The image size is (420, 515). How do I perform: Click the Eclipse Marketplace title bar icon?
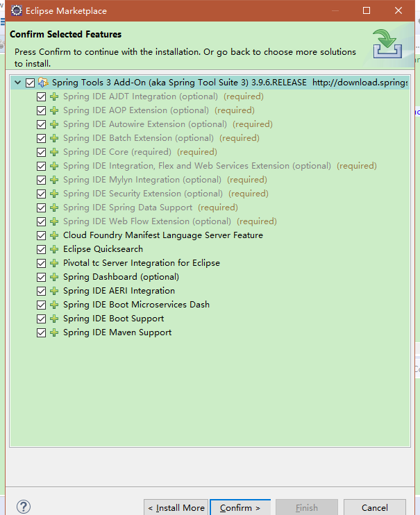[17, 10]
